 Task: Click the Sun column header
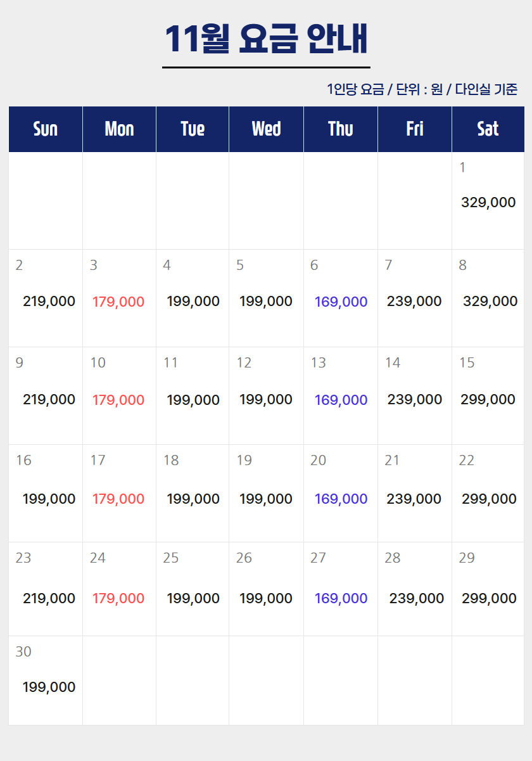(x=46, y=129)
